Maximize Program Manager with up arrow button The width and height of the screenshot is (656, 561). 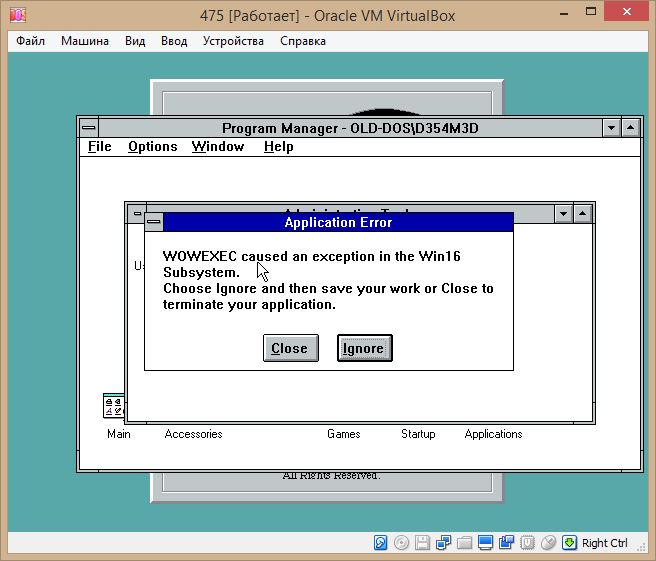click(630, 128)
